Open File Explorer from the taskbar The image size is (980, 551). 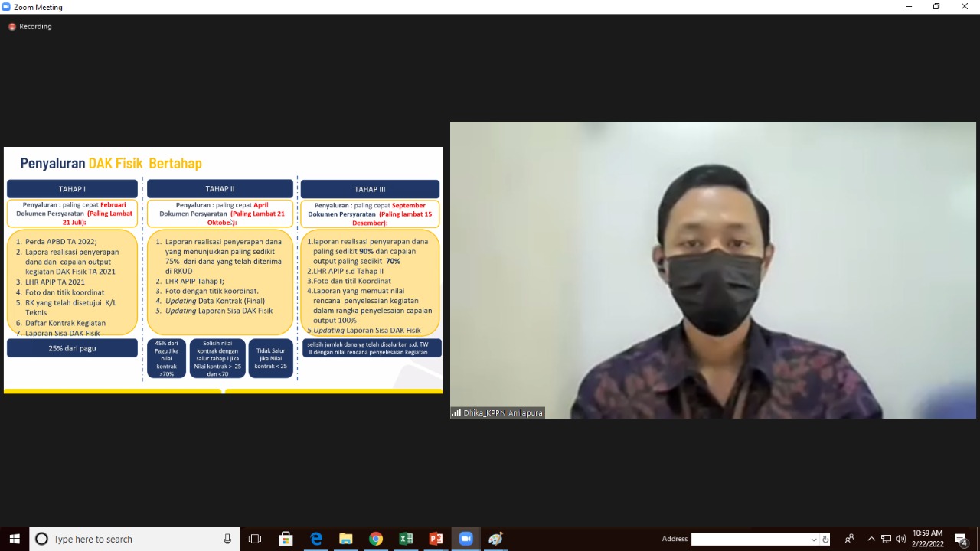pos(345,539)
